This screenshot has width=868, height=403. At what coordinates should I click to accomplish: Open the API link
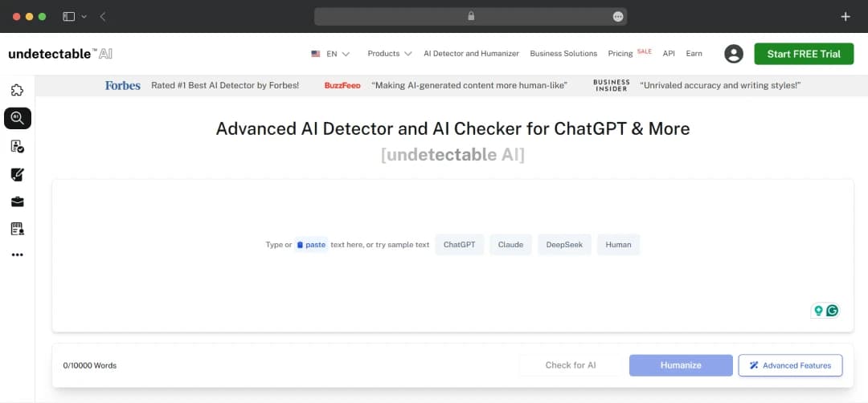tap(669, 54)
